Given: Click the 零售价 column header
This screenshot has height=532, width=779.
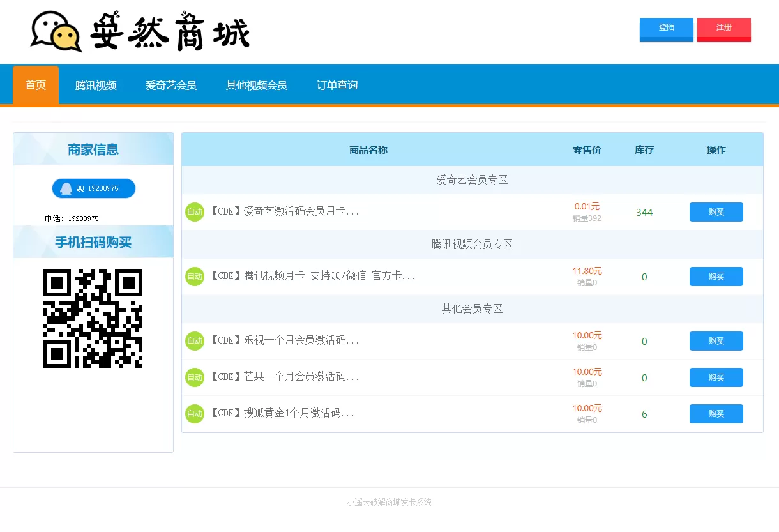Looking at the screenshot, I should coord(587,150).
